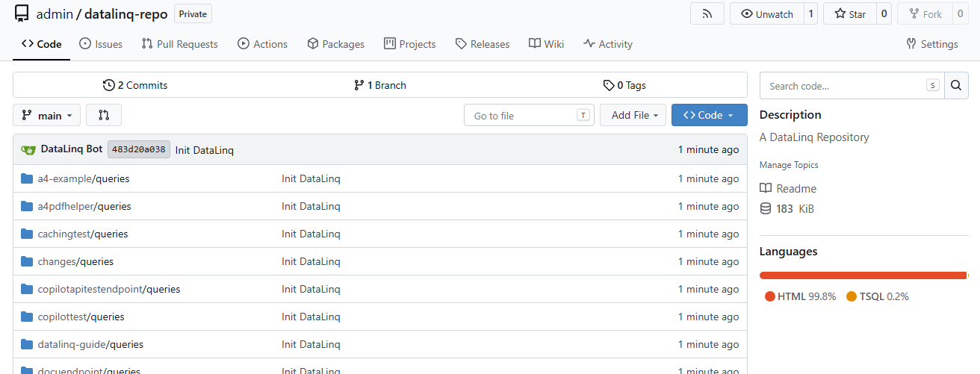Click Init DataLinq in a4-example row

tap(311, 179)
